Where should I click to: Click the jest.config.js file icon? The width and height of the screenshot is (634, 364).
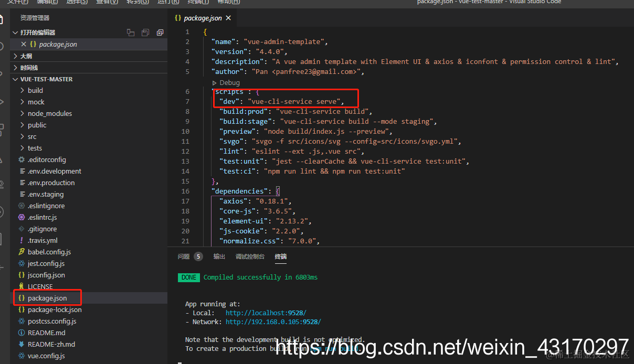22,264
